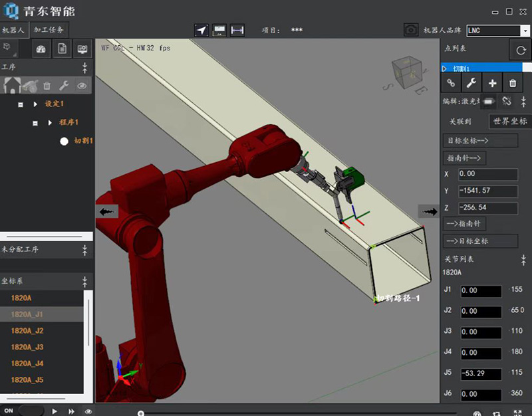Click the link chain icon under point list
The width and height of the screenshot is (532, 416).
pos(451,83)
